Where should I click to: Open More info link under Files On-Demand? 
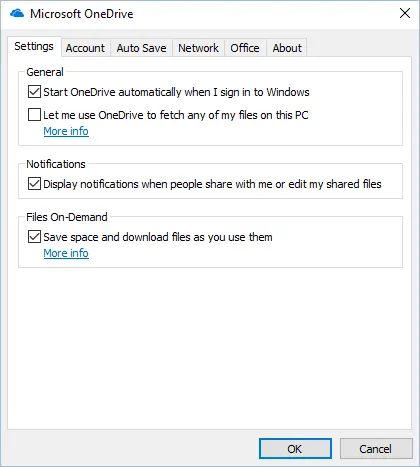[66, 253]
